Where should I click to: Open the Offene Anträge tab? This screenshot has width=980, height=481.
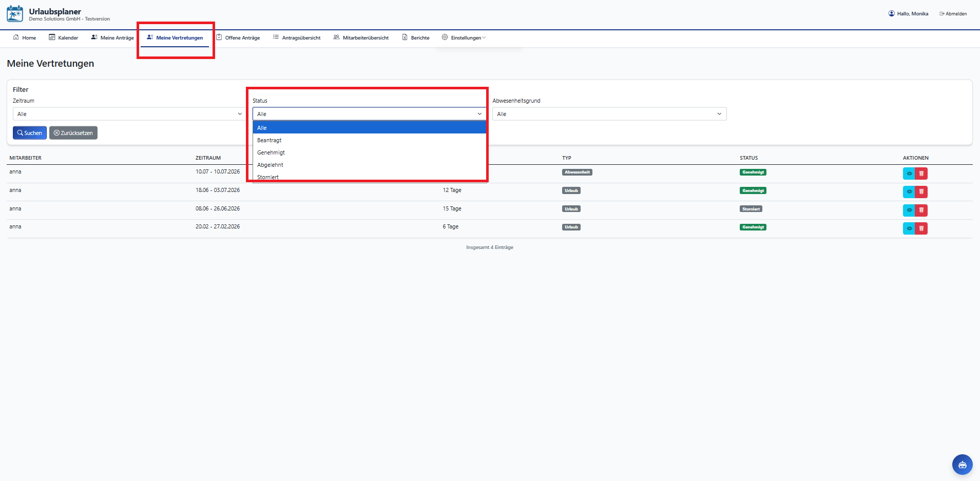pos(238,37)
